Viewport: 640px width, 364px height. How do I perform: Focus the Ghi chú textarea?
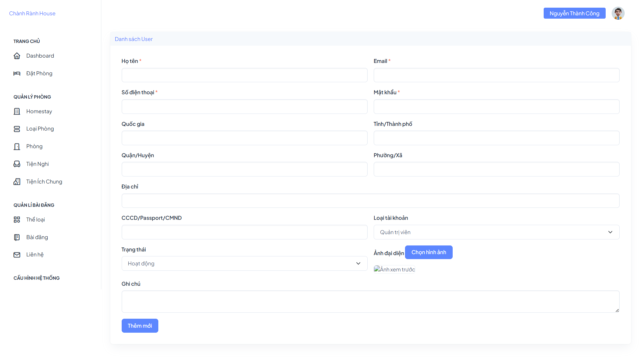(x=370, y=302)
